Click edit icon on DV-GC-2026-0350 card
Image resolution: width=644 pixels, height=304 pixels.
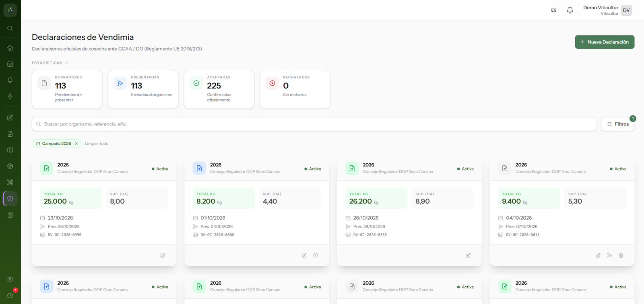tap(163, 255)
